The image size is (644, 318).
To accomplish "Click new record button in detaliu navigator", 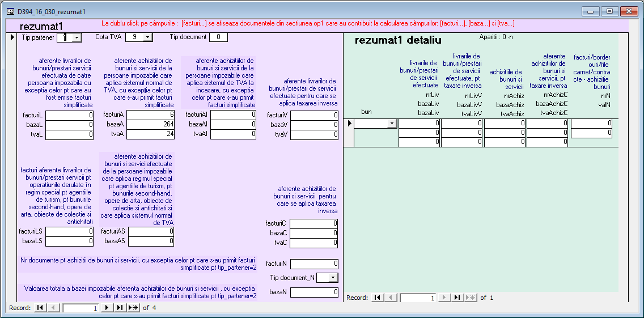I will tap(471, 298).
